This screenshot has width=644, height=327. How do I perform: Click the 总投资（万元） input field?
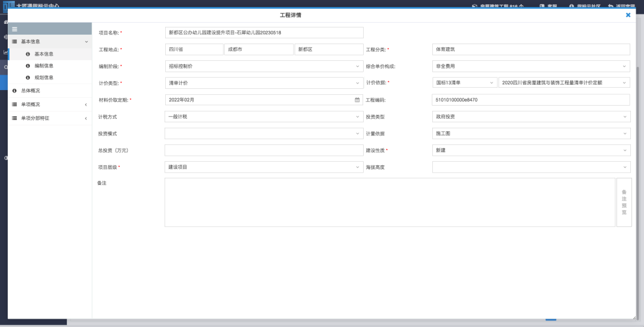coord(264,150)
